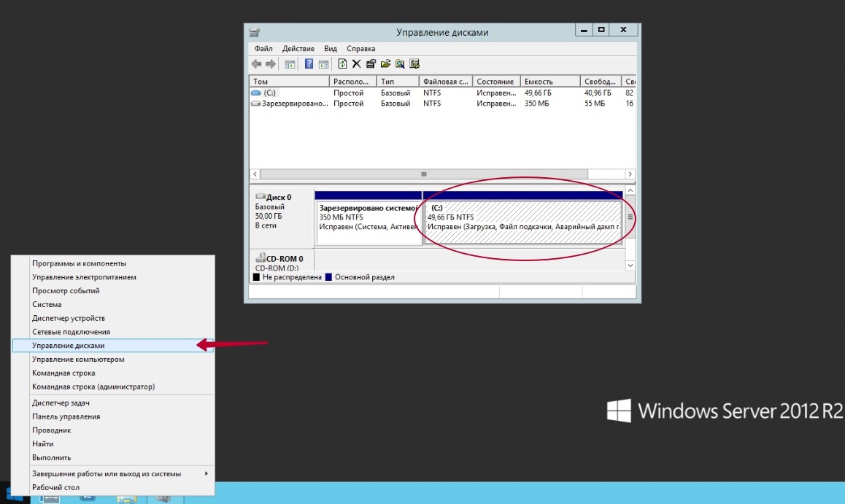The width and height of the screenshot is (845, 504).
Task: Choose Диспетчер задач from the context menu
Action: point(61,403)
